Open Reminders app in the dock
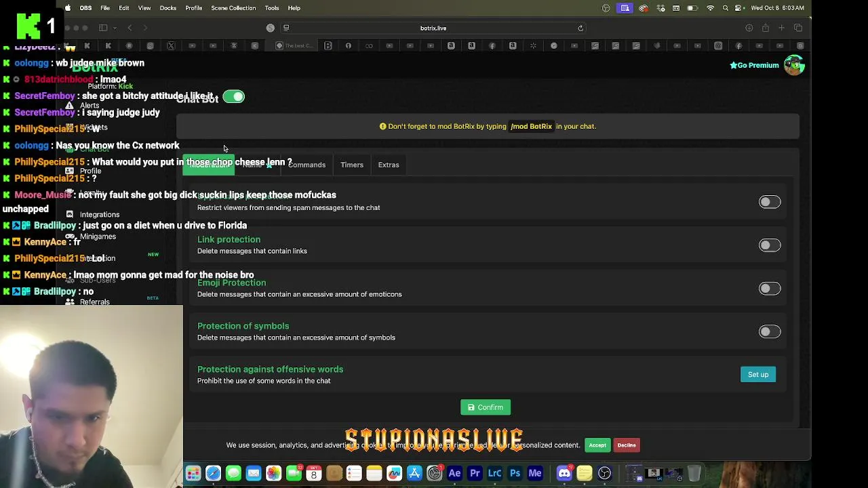868x488 pixels. pyautogui.click(x=354, y=473)
